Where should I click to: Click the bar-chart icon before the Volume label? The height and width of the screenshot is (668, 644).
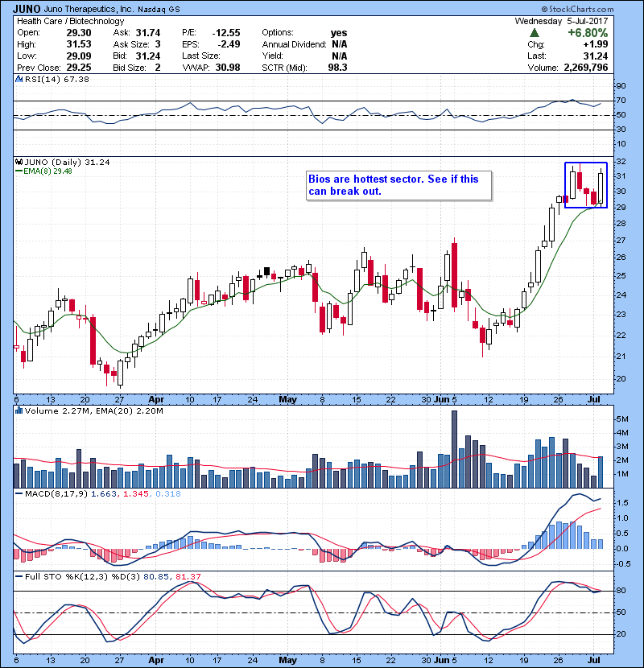tap(19, 410)
